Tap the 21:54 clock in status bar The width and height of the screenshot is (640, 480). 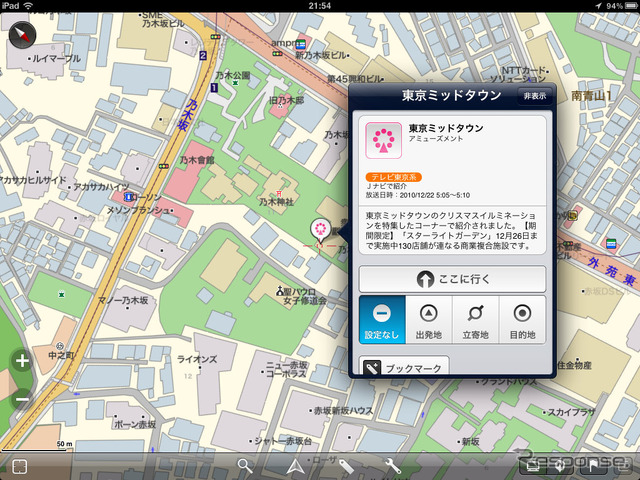click(x=320, y=6)
